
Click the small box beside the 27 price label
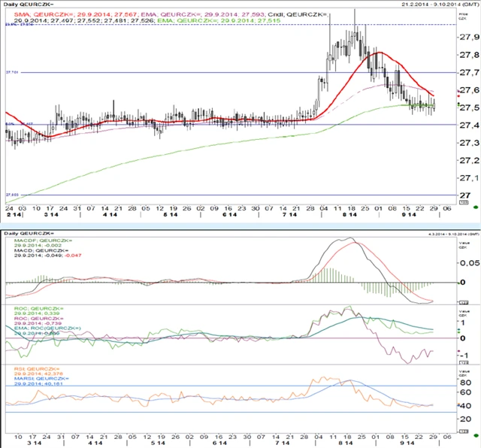coord(463,203)
